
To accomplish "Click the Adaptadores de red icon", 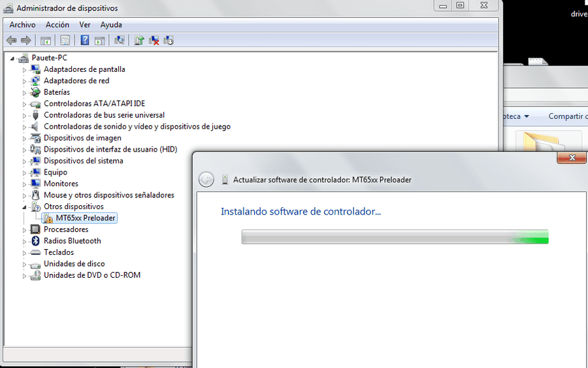I will 36,80.
